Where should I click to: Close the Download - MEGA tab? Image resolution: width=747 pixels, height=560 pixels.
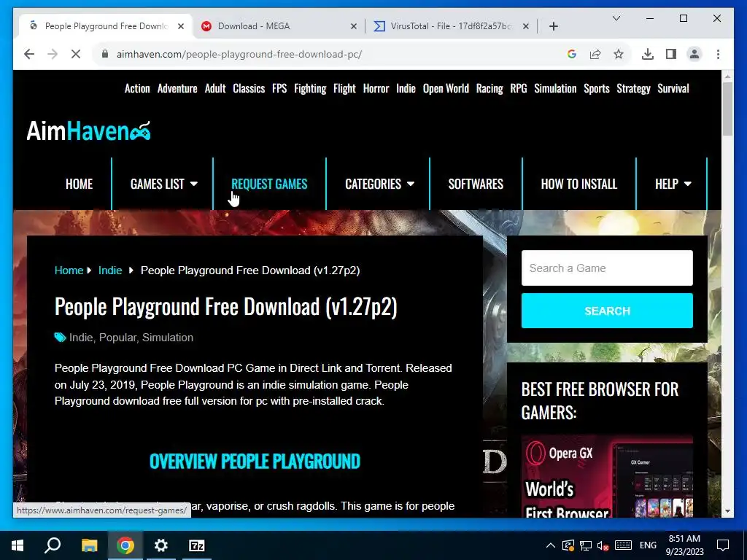[x=354, y=26]
